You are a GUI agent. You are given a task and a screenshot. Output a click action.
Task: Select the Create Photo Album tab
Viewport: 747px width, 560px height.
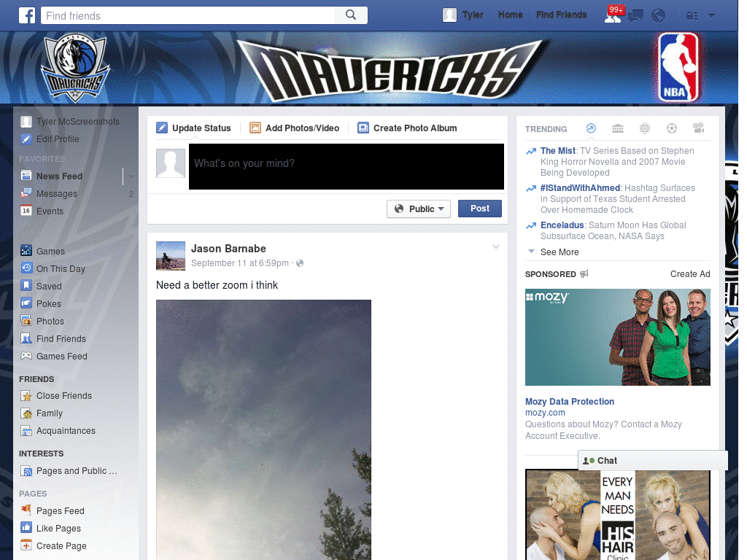point(407,128)
